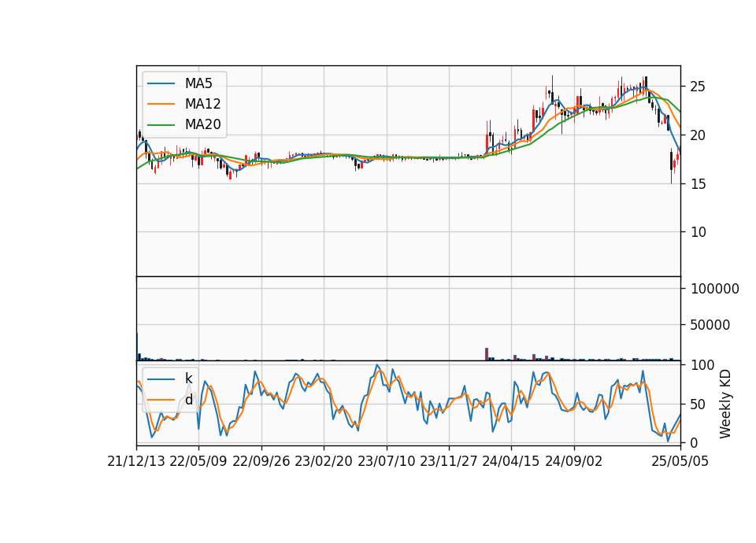The image size is (756, 543).
Task: Click the price axis value 20
Action: tap(698, 135)
